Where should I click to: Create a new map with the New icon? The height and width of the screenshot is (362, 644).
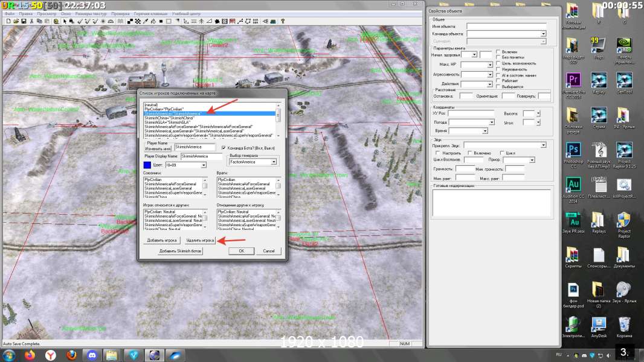pyautogui.click(x=8, y=21)
